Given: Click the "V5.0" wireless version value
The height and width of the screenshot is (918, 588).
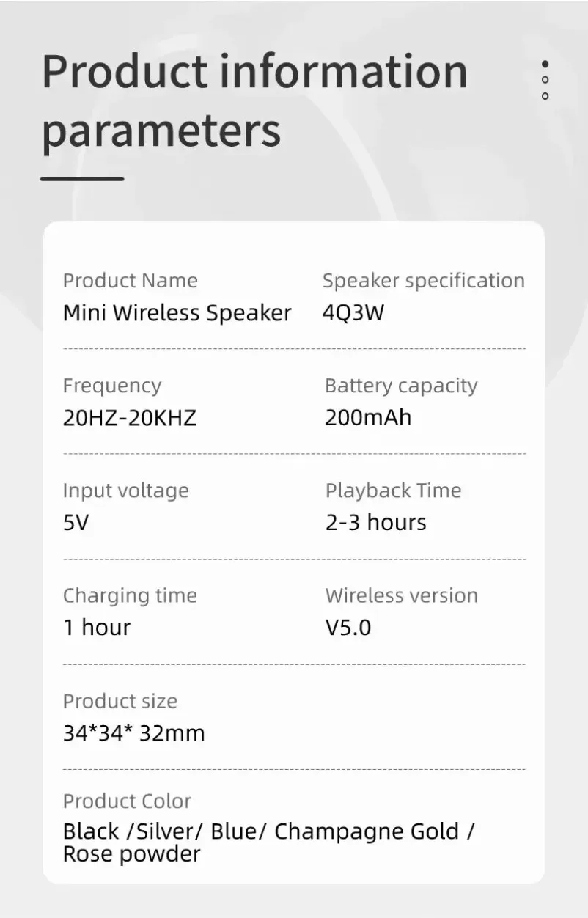Looking at the screenshot, I should (x=348, y=628).
